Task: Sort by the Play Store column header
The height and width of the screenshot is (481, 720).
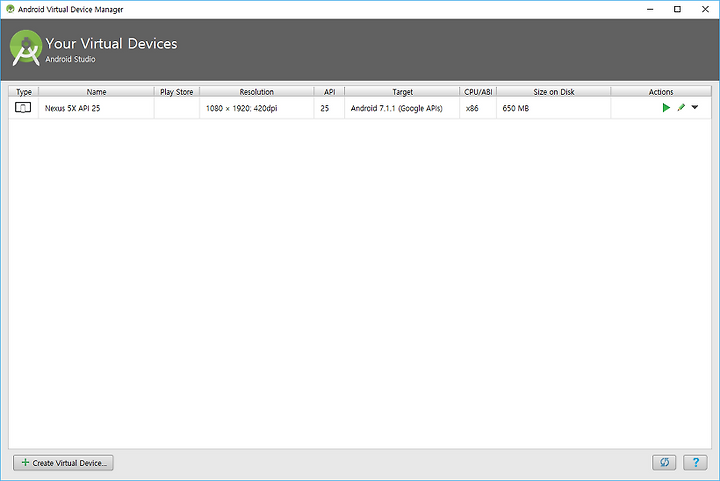Action: pos(177,92)
